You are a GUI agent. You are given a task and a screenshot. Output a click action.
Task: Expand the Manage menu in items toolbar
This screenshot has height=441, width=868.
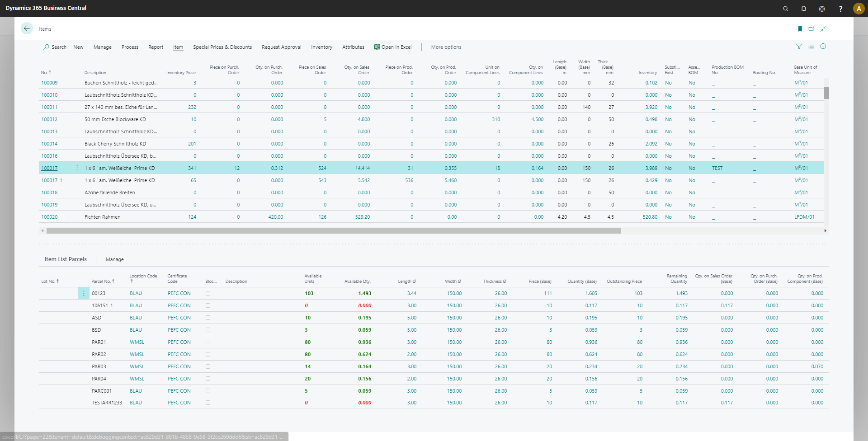pyautogui.click(x=102, y=47)
